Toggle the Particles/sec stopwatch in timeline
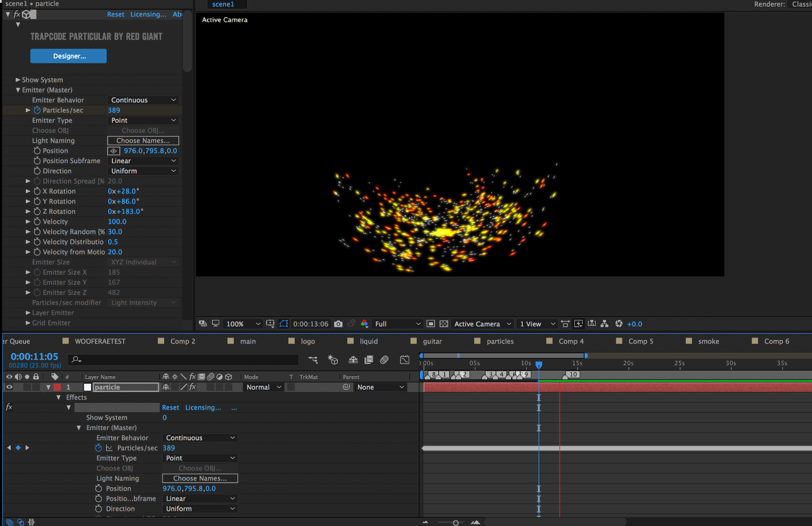812x526 pixels. 99,448
